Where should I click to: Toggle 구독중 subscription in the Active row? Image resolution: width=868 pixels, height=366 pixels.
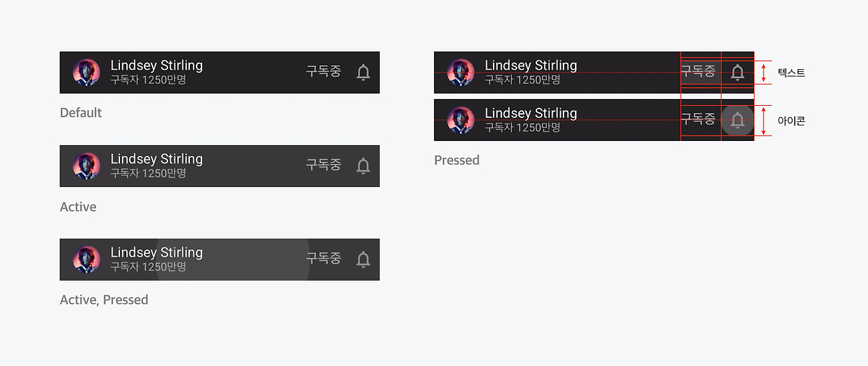click(323, 165)
